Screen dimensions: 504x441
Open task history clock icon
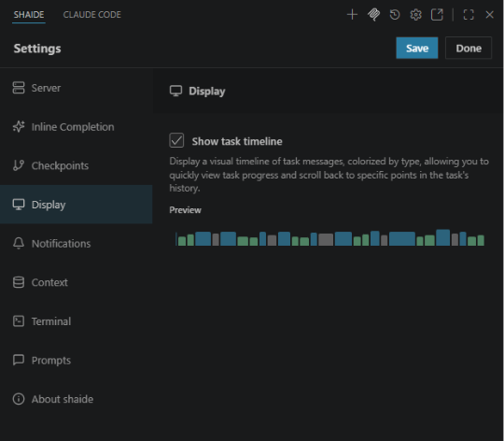click(395, 14)
